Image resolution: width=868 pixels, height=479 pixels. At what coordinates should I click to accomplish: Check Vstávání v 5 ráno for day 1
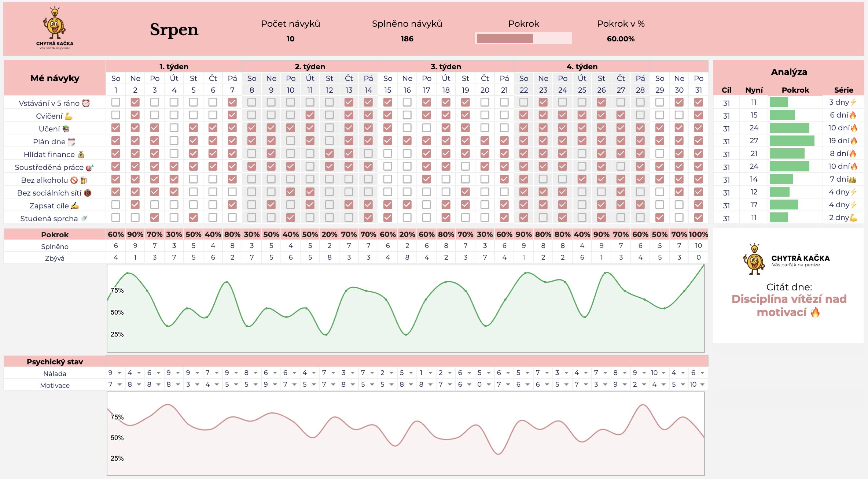[x=116, y=102]
